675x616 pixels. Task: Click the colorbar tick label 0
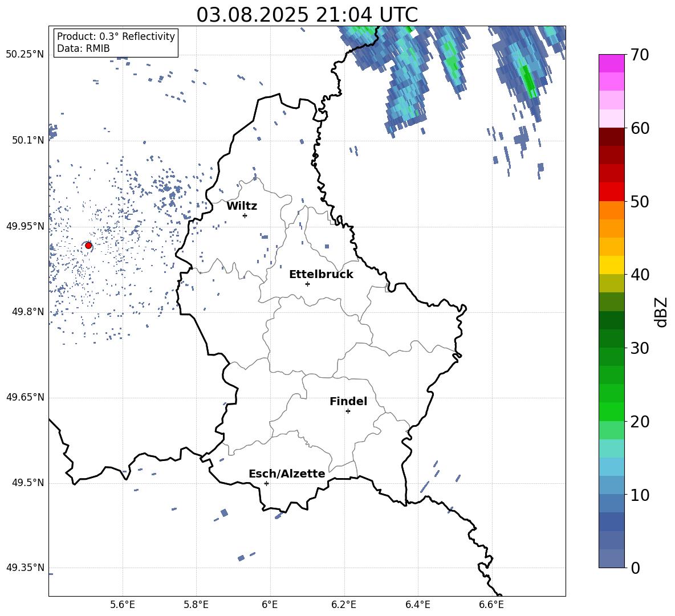(x=635, y=568)
